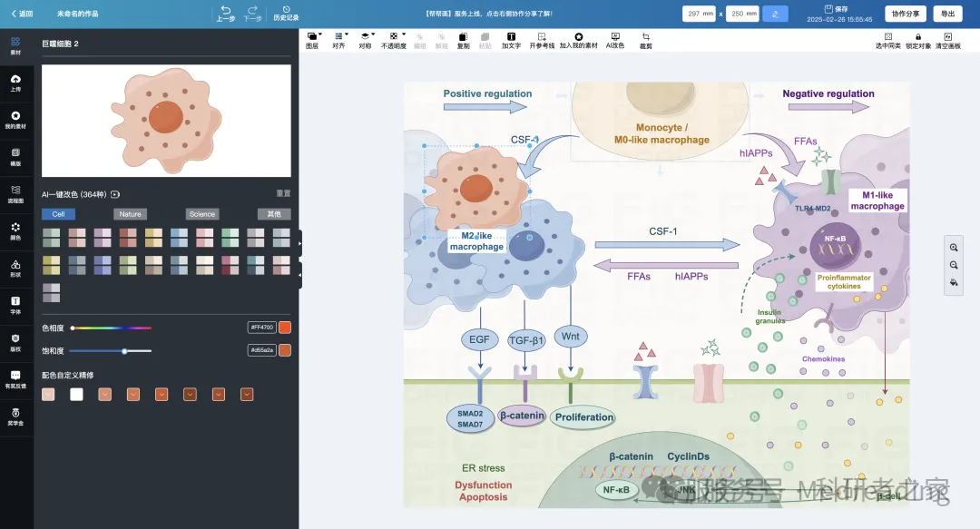Expand the 图层 layer dropdown
Viewport: 980px width, 529px height.
[x=312, y=41]
